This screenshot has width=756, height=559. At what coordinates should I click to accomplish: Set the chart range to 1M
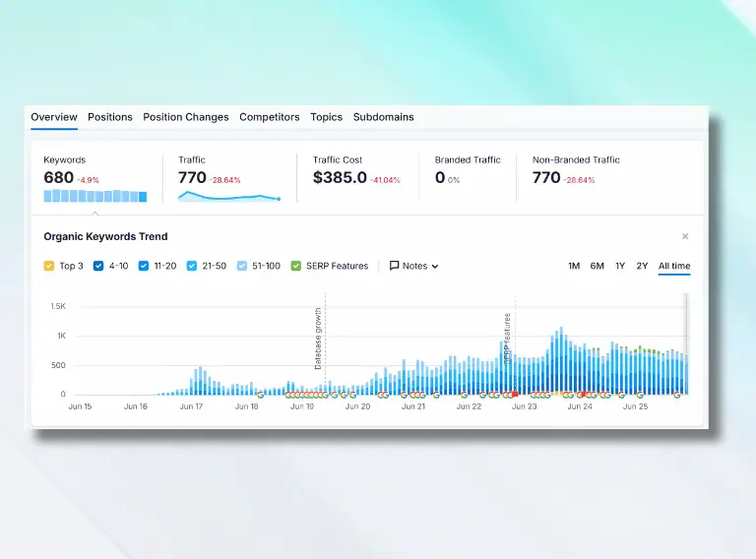(x=574, y=266)
